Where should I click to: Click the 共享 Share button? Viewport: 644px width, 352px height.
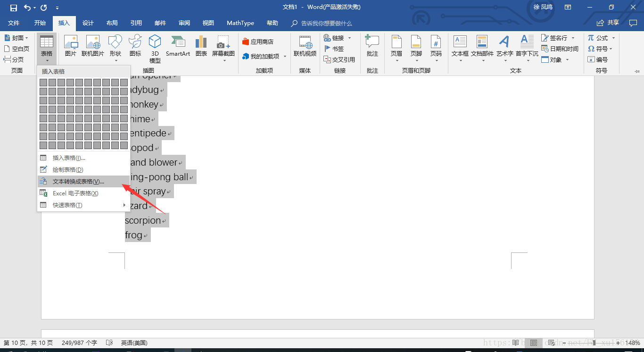click(x=608, y=23)
